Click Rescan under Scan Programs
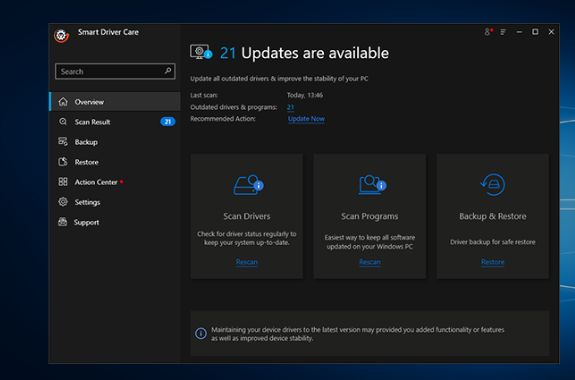 coord(370,262)
